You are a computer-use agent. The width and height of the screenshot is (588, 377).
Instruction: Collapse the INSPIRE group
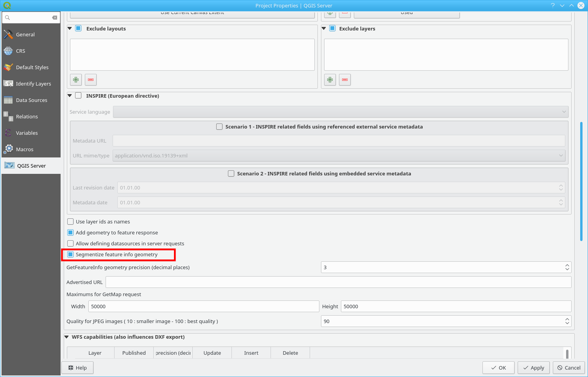(70, 96)
